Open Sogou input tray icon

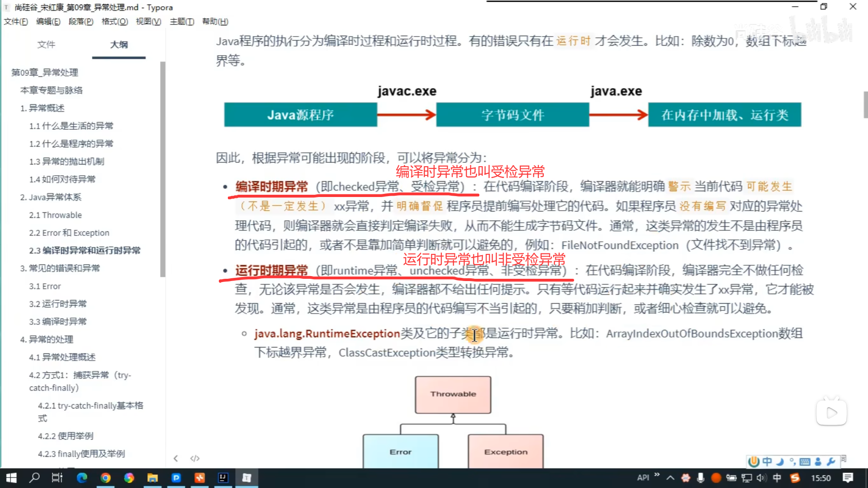(795, 478)
